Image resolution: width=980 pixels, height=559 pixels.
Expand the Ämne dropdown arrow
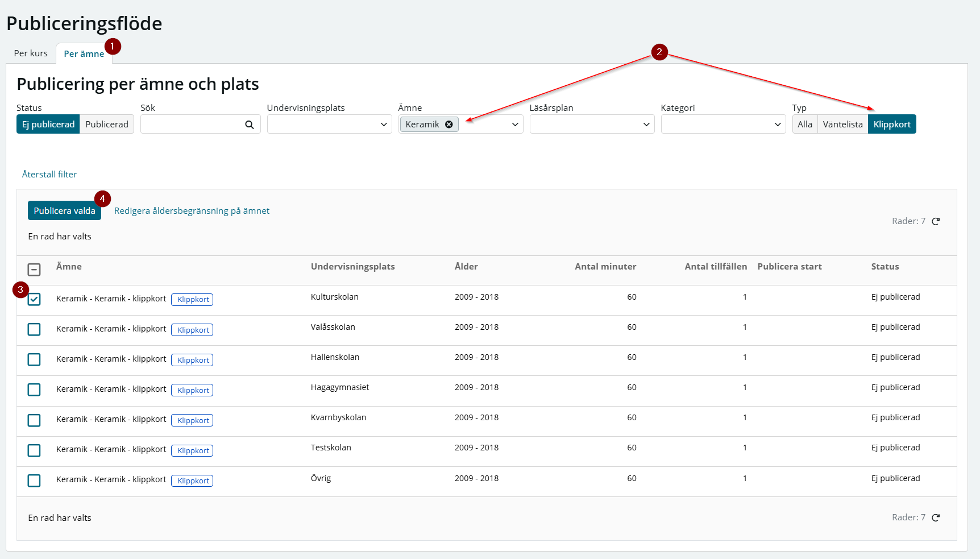(x=515, y=125)
